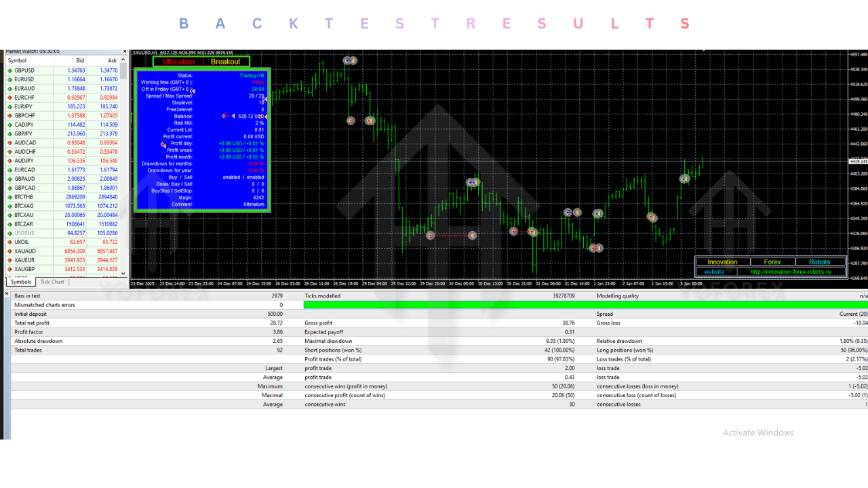Click the Robots label in bottom-right panel
The width and height of the screenshot is (868, 488).
click(x=819, y=262)
